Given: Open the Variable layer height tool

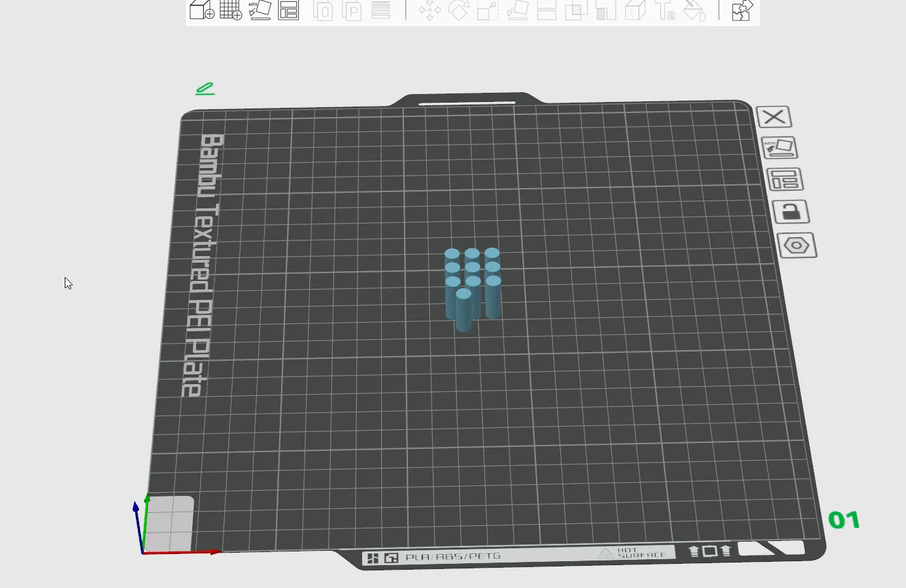Looking at the screenshot, I should pyautogui.click(x=381, y=10).
